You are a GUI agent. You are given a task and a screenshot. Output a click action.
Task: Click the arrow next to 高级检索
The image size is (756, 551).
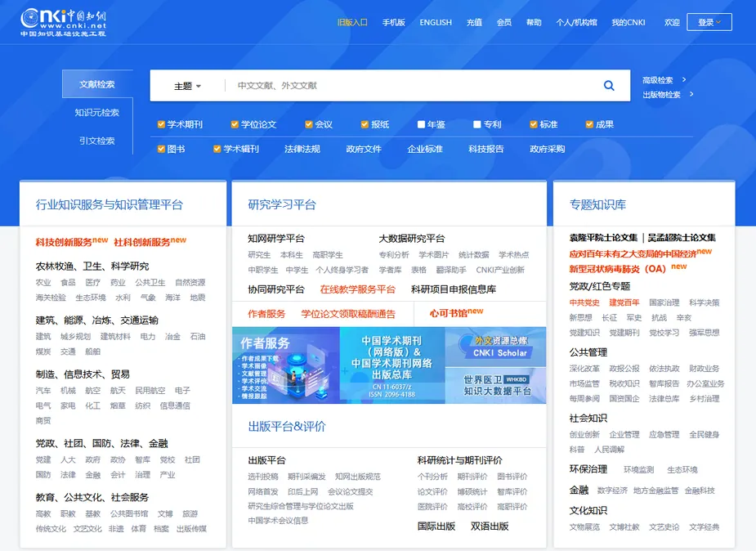click(684, 79)
